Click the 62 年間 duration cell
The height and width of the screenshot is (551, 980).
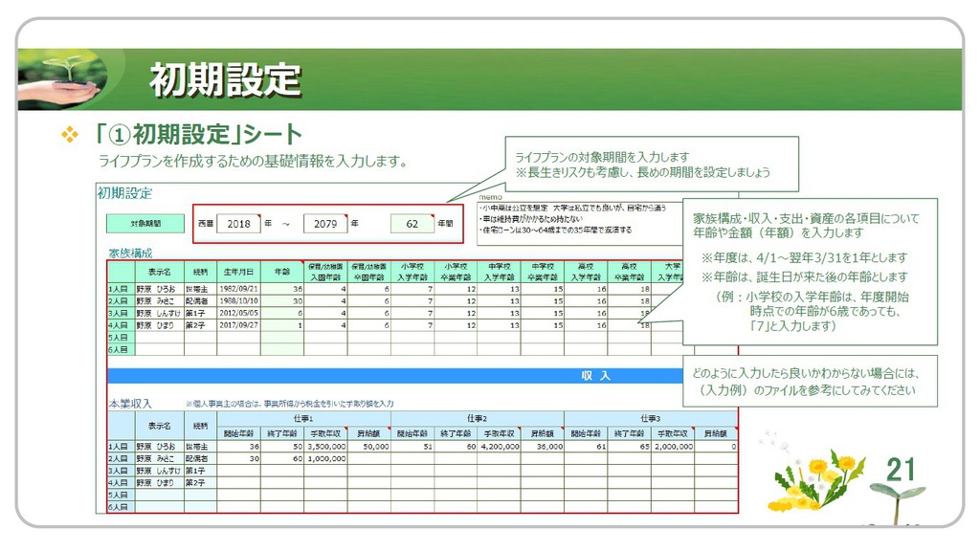(x=412, y=224)
